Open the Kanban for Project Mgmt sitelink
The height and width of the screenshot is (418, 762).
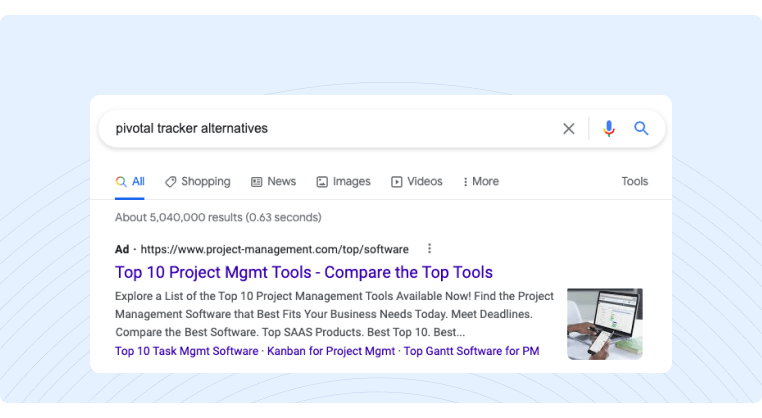331,351
